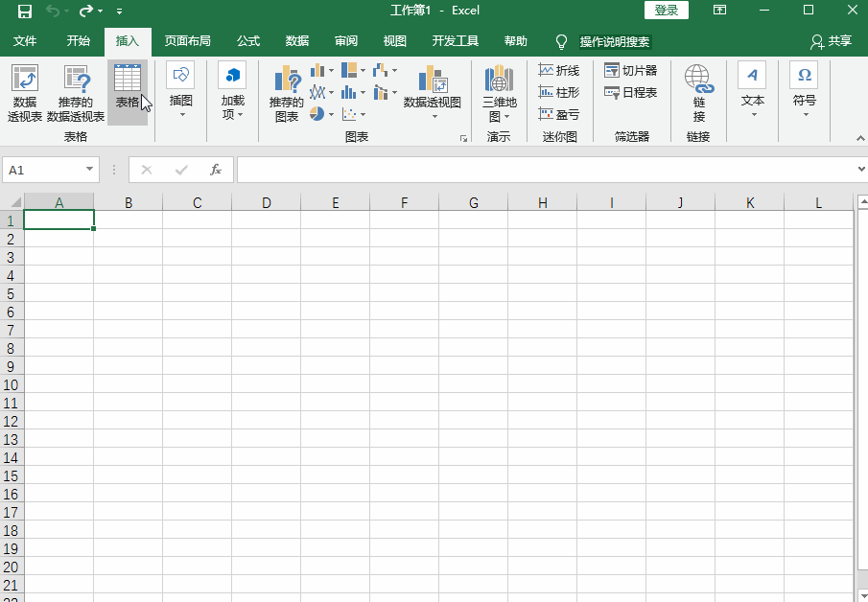Click the 登录 sign-in button
Screen dimensions: 868x602
[667, 10]
